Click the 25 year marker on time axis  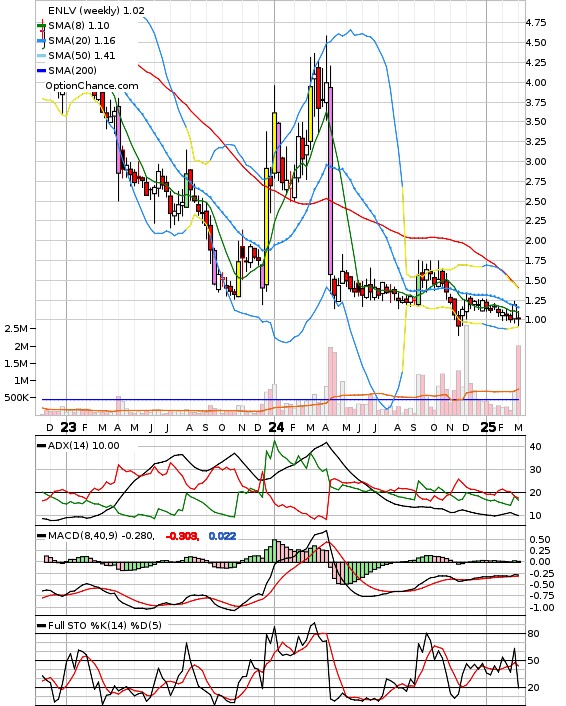(488, 427)
